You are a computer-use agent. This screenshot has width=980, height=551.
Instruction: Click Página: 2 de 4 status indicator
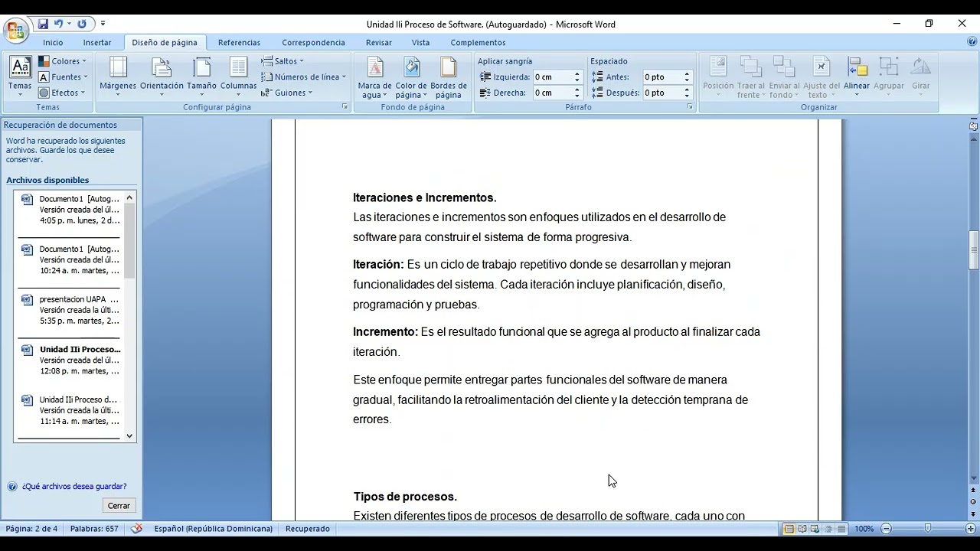coord(31,529)
